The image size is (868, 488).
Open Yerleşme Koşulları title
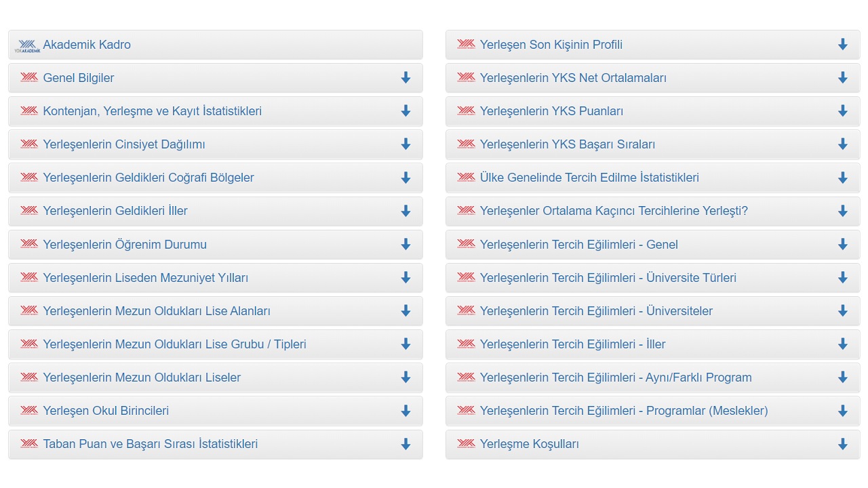[529, 445]
